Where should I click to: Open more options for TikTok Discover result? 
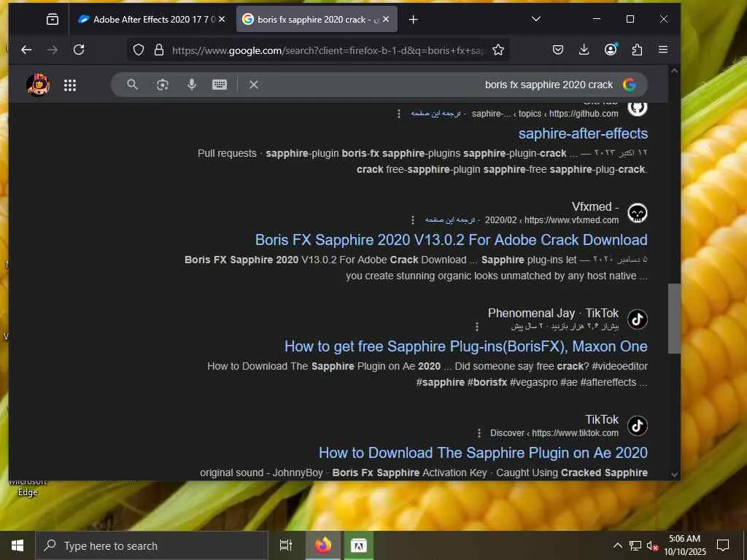coord(479,433)
